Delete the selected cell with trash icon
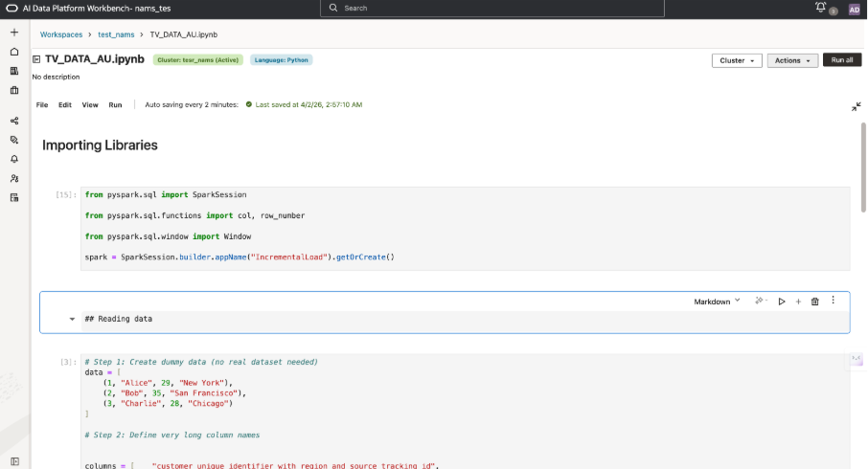 click(815, 301)
